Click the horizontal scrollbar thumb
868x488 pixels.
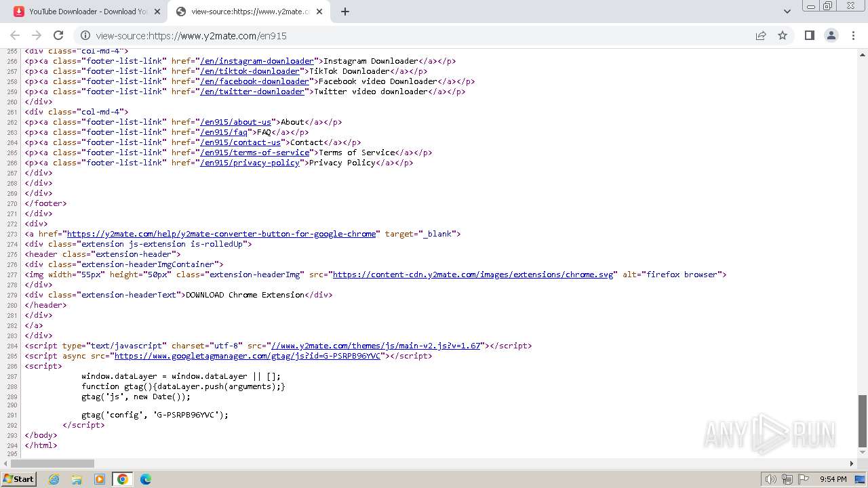point(52,464)
